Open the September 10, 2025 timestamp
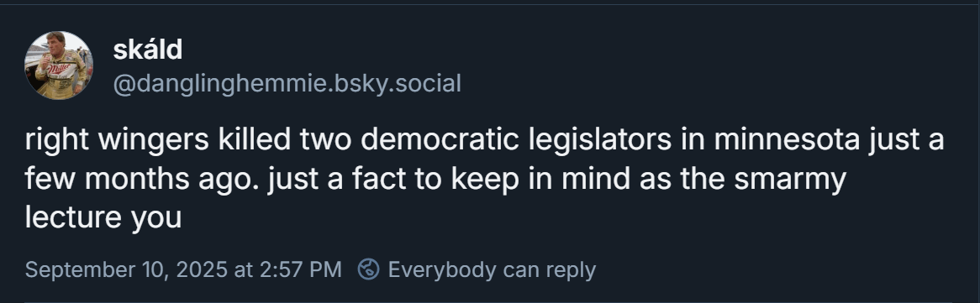Screen dimensions: 980x303 (183, 270)
